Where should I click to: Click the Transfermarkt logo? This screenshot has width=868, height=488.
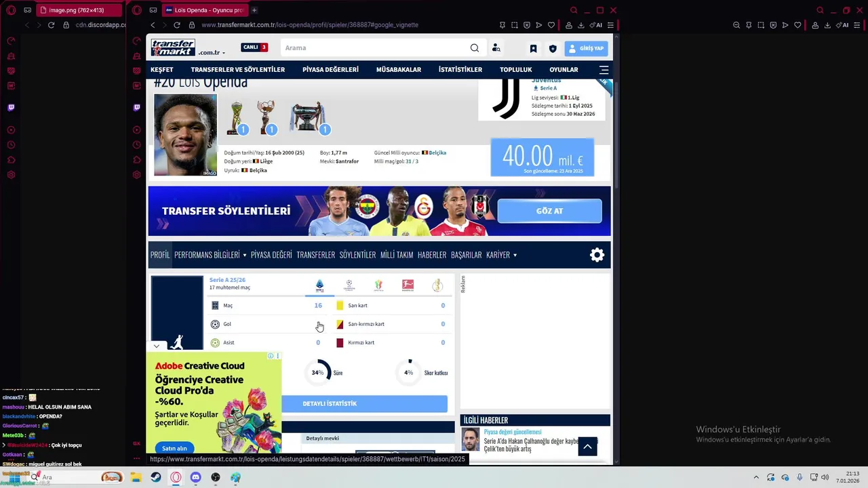click(173, 47)
